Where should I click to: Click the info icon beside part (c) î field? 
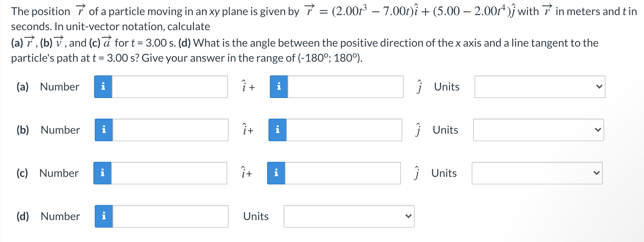point(103,173)
